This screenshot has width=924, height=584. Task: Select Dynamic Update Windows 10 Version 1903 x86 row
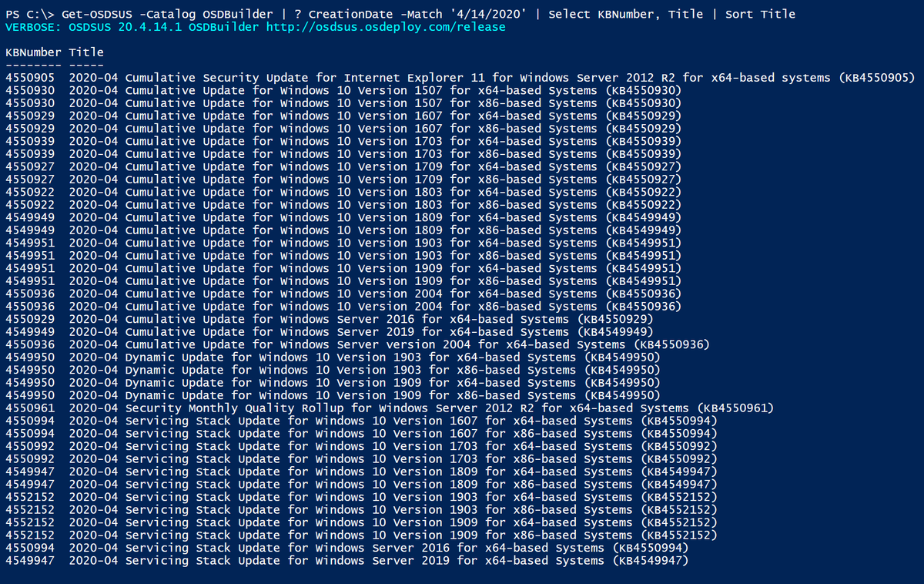333,371
